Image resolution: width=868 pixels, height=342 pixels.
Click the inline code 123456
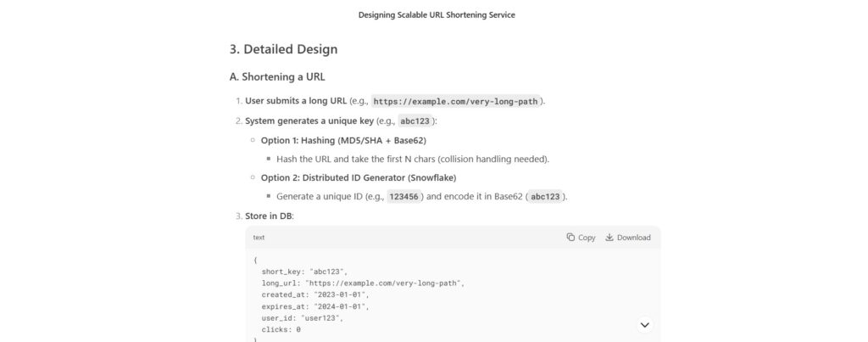coord(404,196)
